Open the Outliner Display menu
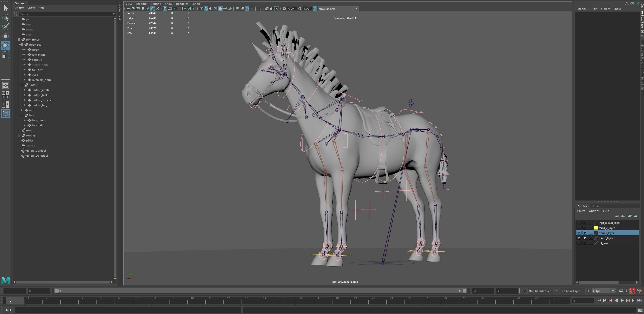 pyautogui.click(x=19, y=8)
